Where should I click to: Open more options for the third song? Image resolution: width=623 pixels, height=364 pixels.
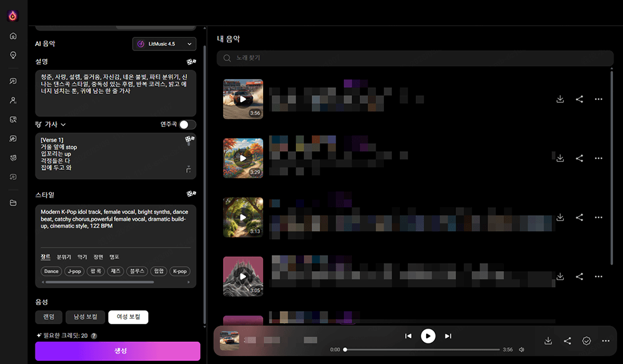pyautogui.click(x=599, y=217)
